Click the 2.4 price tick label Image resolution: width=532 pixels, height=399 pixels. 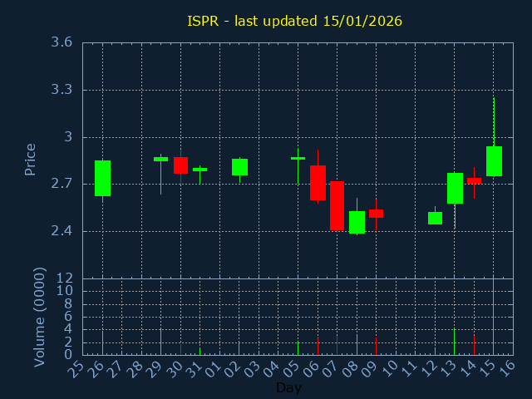60,231
